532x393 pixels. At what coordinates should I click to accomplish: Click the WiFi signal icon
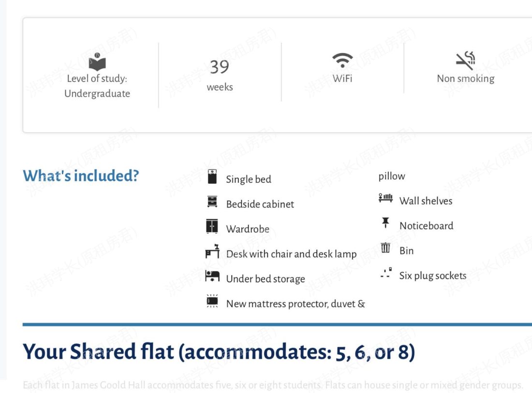point(342,60)
